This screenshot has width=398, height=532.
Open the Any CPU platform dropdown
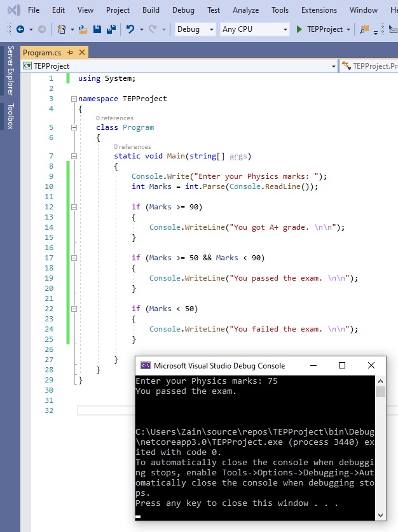click(254, 29)
